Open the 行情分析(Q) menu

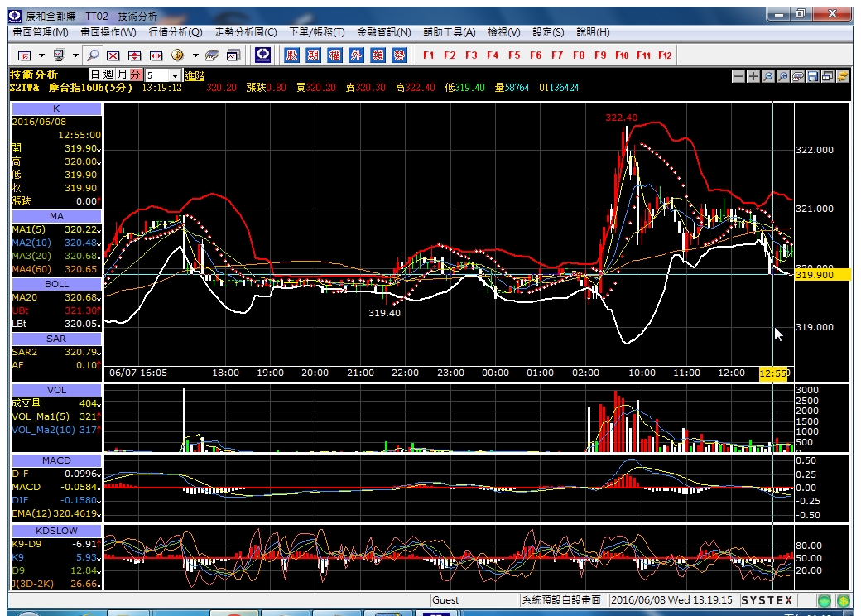pyautogui.click(x=176, y=32)
